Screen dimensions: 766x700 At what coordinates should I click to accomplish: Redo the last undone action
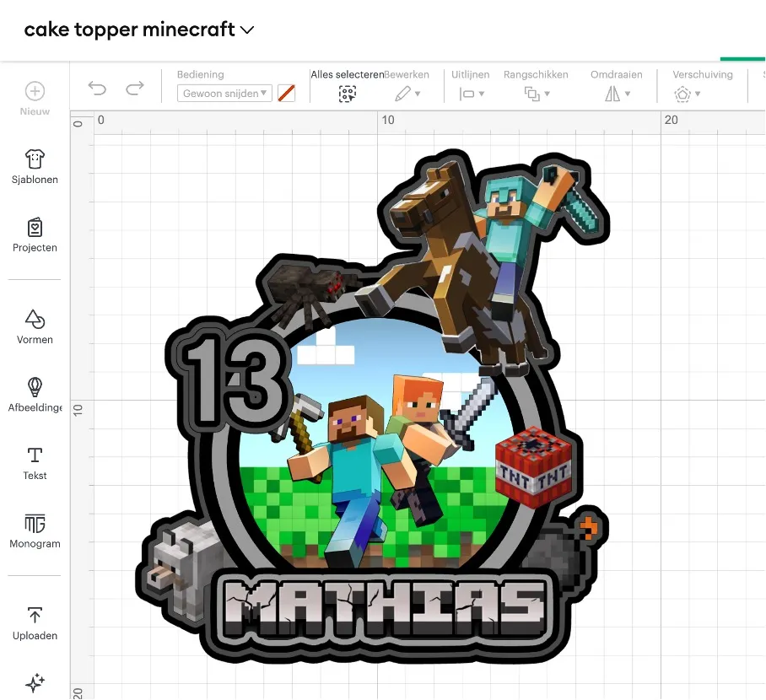tap(135, 89)
